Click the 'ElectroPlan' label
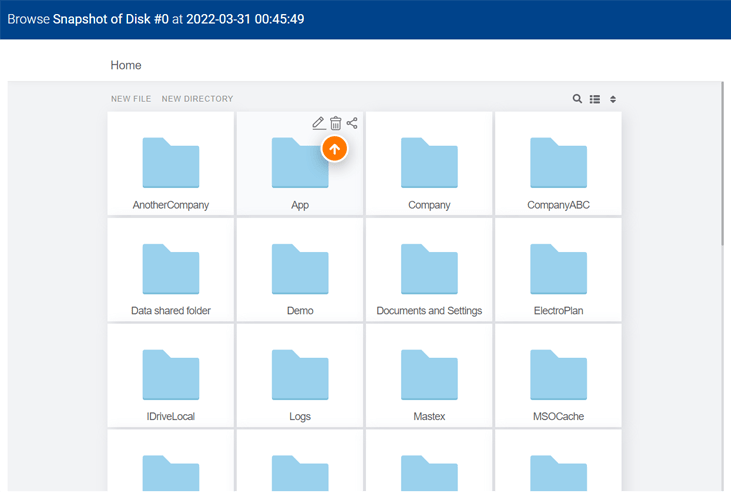The height and width of the screenshot is (492, 731). [559, 311]
